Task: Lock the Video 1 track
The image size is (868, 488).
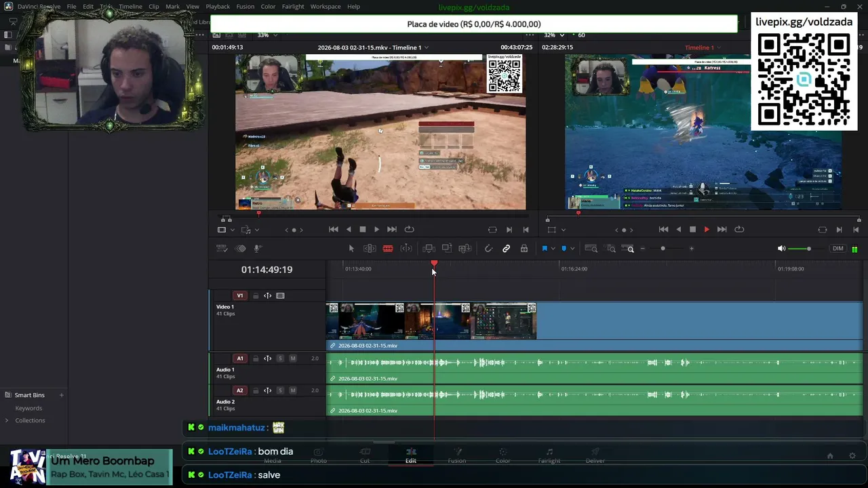Action: [256, 296]
